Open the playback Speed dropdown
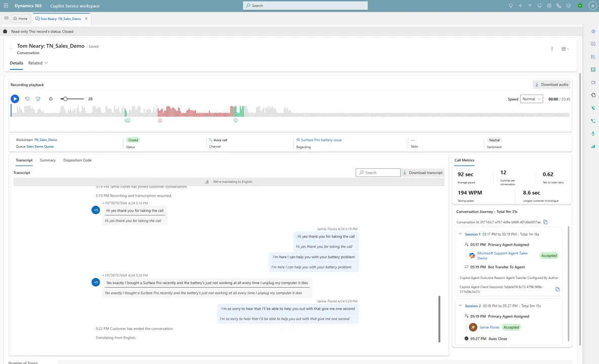 (530, 99)
